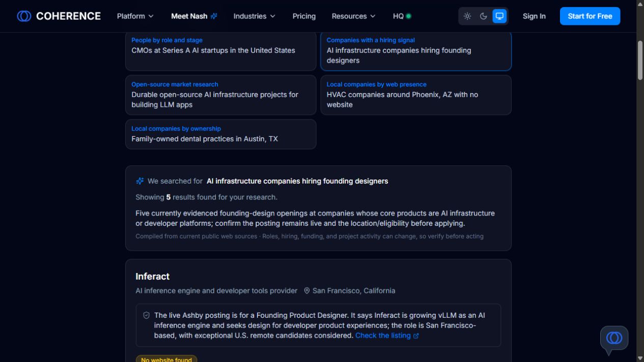The width and height of the screenshot is (644, 362).
Task: Click 'San Francisco, California' location text
Action: point(354,291)
